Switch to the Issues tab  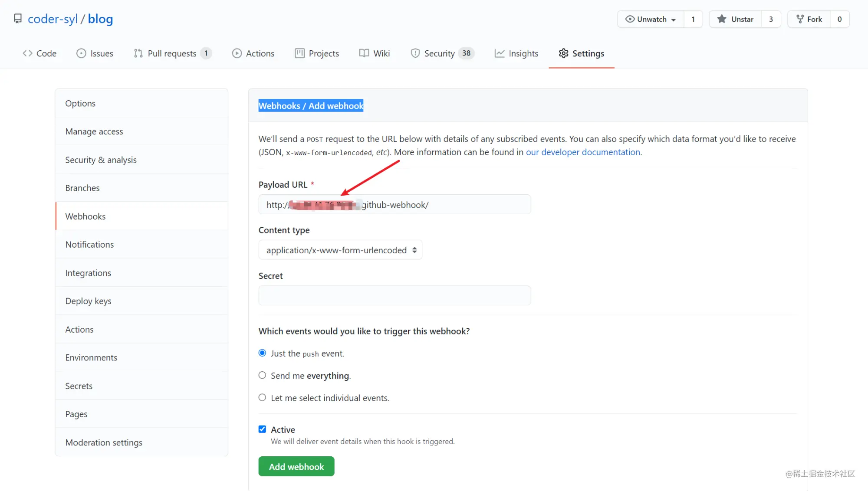point(95,53)
